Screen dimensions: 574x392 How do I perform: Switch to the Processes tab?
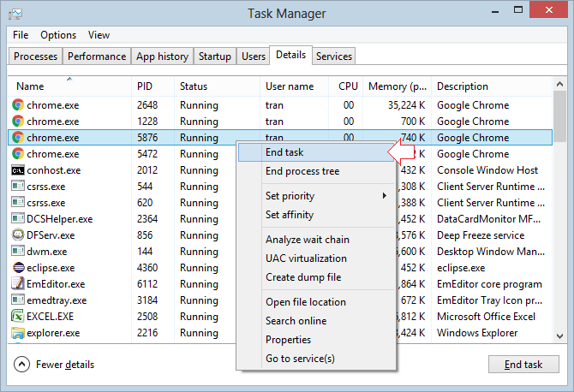coord(35,56)
